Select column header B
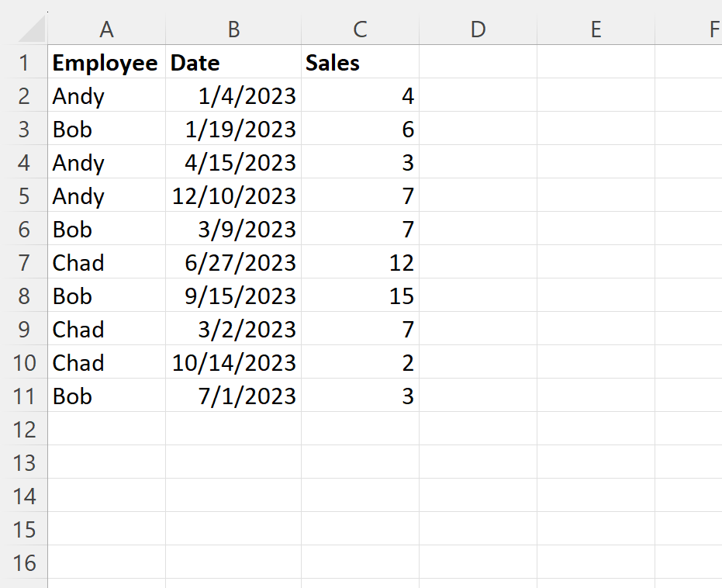The width and height of the screenshot is (722, 588). tap(233, 29)
